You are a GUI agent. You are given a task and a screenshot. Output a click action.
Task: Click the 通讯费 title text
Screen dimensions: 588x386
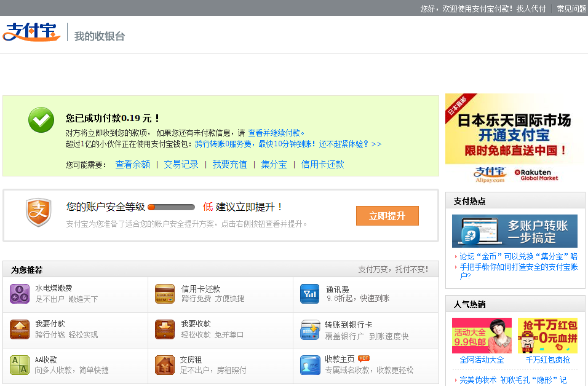[x=338, y=289]
